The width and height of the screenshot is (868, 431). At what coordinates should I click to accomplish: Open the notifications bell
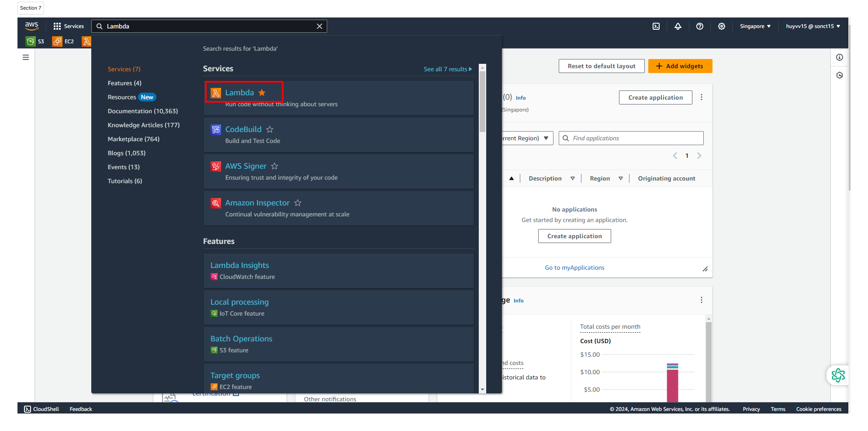pos(678,26)
